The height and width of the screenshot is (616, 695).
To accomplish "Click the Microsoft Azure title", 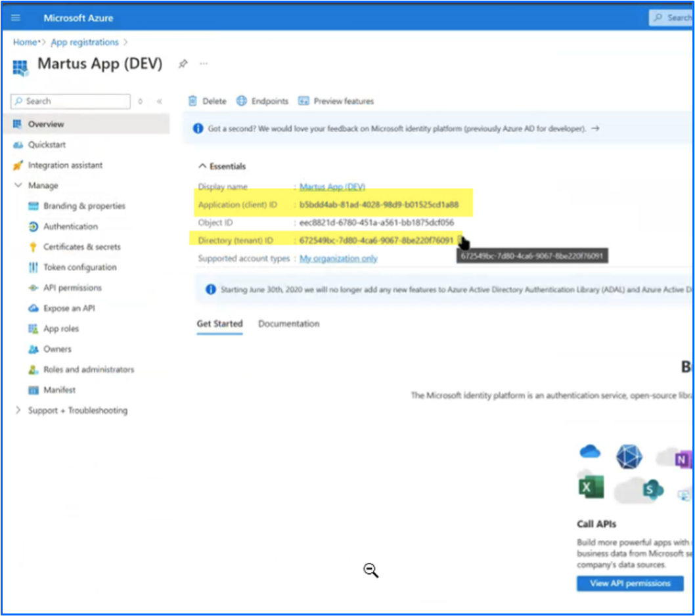I will (78, 18).
